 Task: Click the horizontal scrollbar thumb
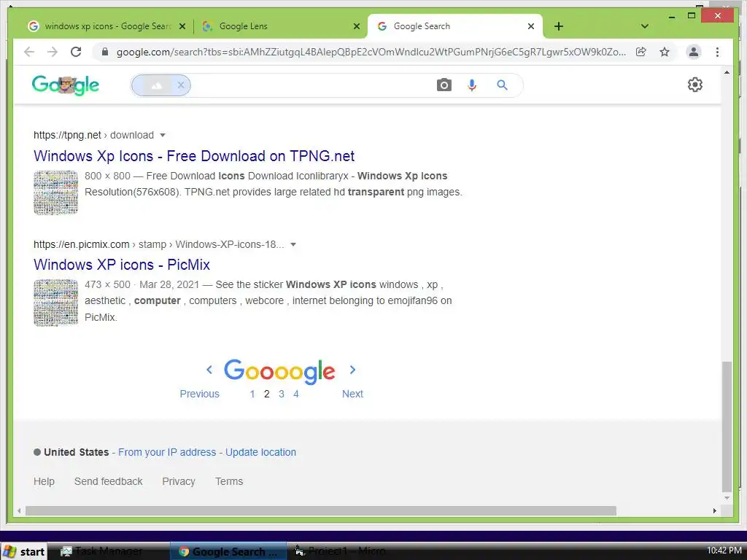pos(321,511)
